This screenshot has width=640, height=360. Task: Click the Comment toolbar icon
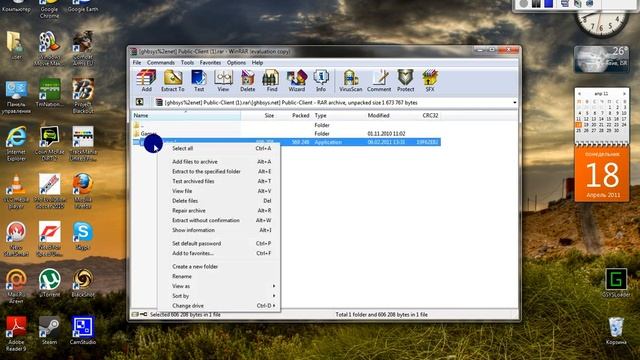point(379,80)
